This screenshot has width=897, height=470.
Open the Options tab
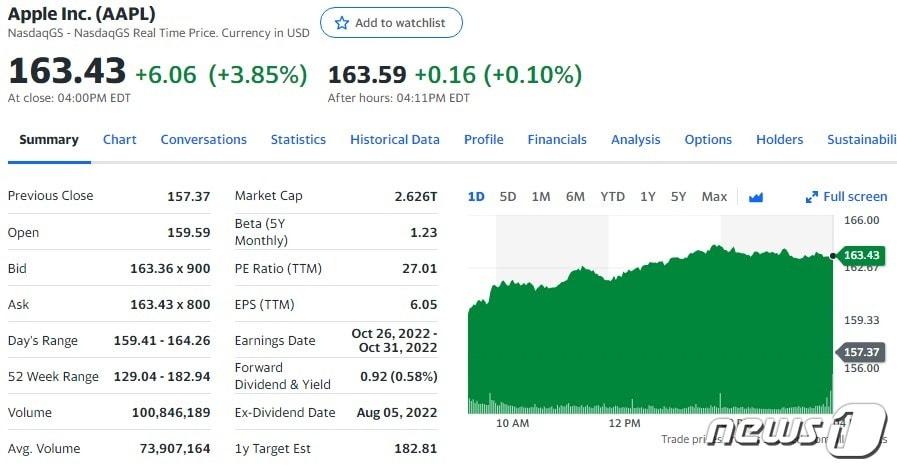point(708,140)
